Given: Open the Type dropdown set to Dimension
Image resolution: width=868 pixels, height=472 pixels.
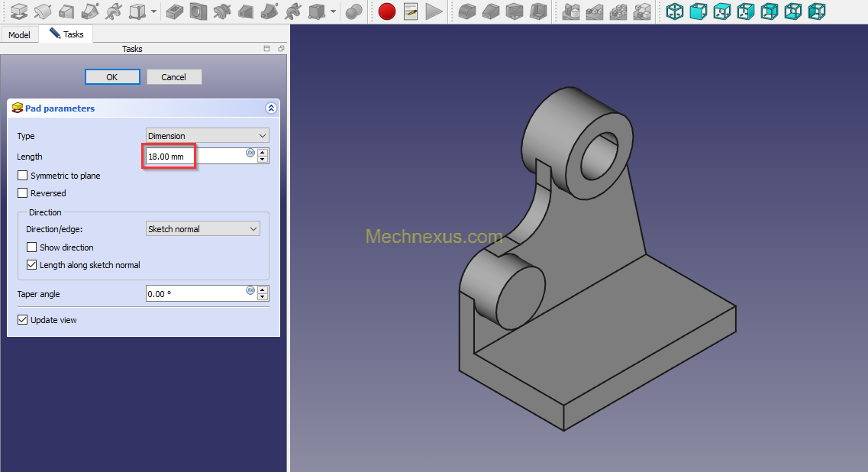Looking at the screenshot, I should 208,136.
